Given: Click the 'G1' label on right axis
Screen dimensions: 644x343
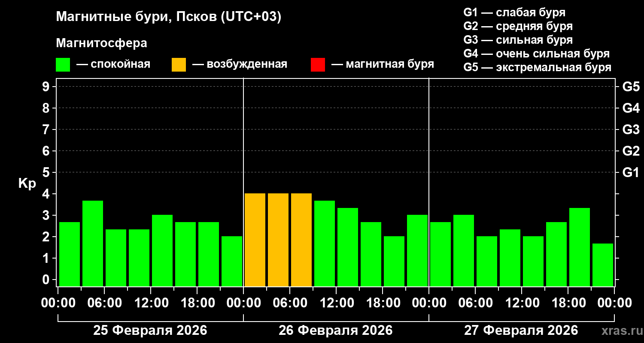Looking at the screenshot, I should (x=631, y=173).
